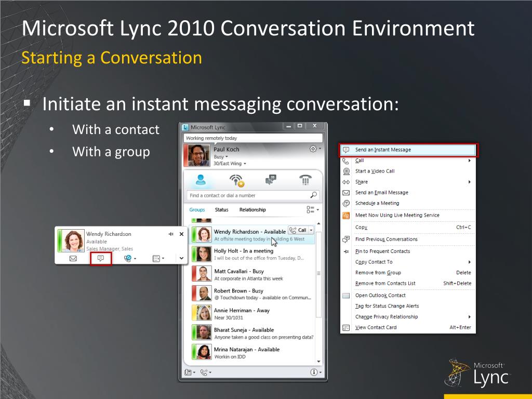Set the 30/East Wing location dropdown
Viewport: 532px width, 399px height.
[230, 164]
